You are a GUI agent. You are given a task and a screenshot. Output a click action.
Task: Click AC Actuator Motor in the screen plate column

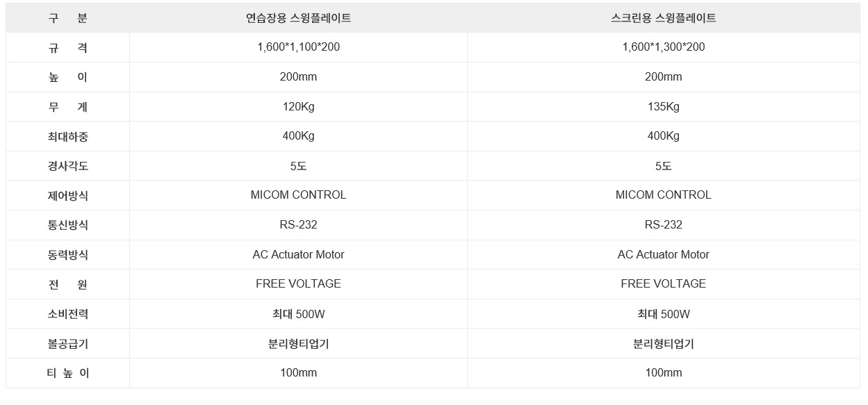point(663,255)
